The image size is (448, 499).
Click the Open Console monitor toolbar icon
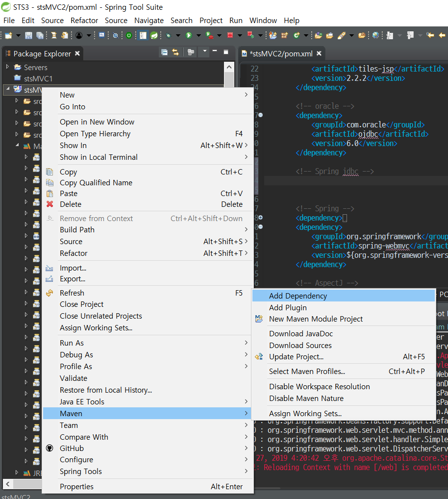[101, 35]
